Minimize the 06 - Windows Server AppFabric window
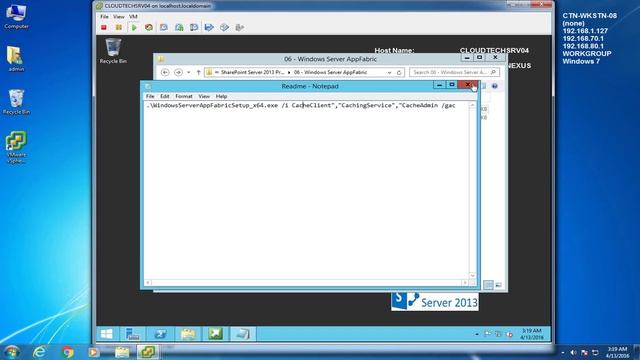Viewport: 640px width, 360px height. (x=467, y=58)
